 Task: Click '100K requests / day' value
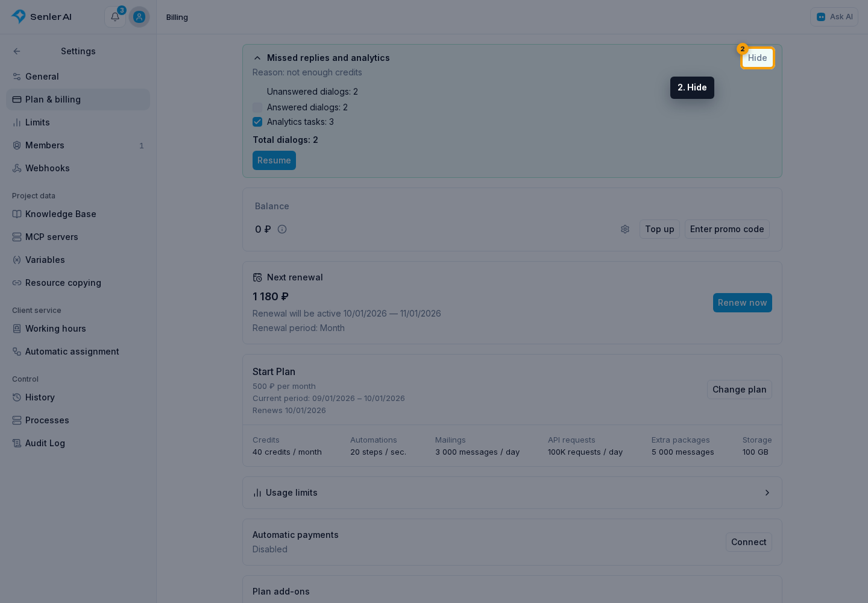click(x=585, y=452)
